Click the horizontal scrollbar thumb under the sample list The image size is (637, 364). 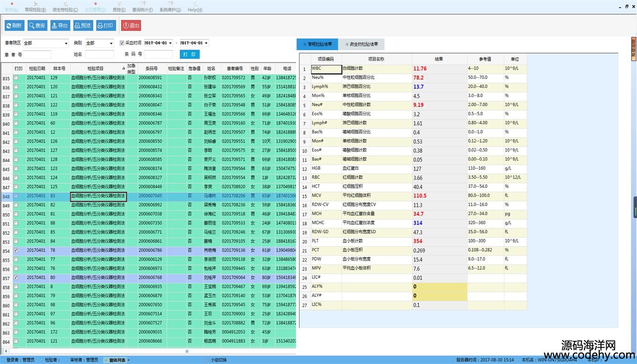coord(187,351)
